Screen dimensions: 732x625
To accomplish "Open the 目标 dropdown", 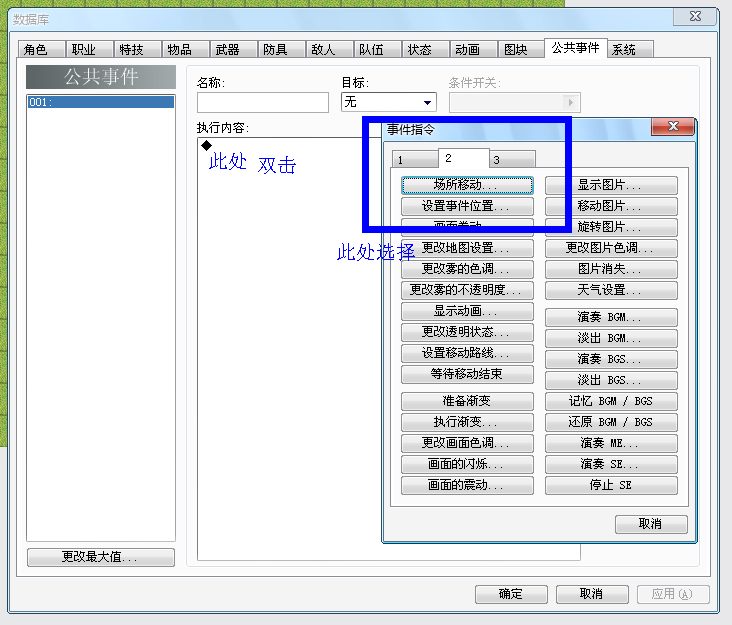I will click(x=389, y=102).
